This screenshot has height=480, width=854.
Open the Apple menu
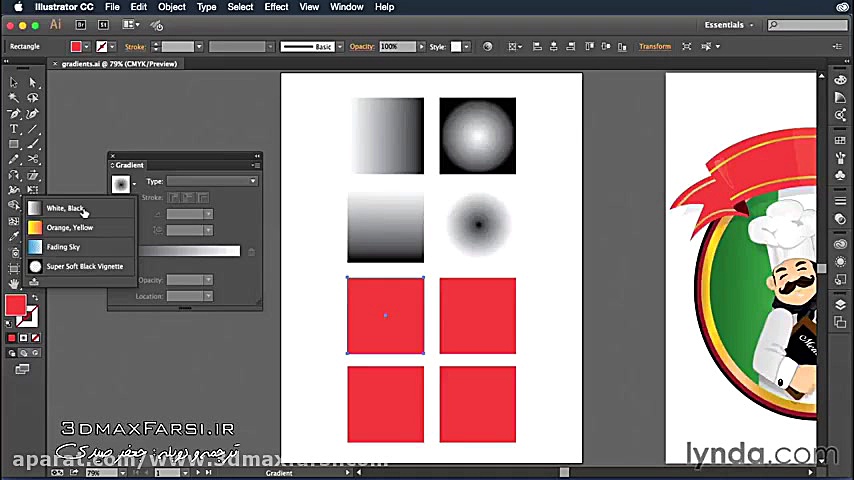18,7
